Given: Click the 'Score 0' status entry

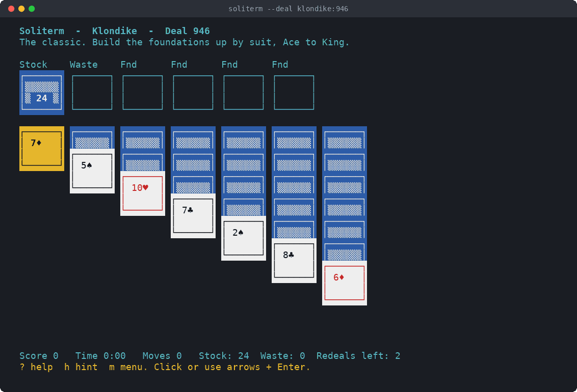Looking at the screenshot, I should (x=39, y=356).
